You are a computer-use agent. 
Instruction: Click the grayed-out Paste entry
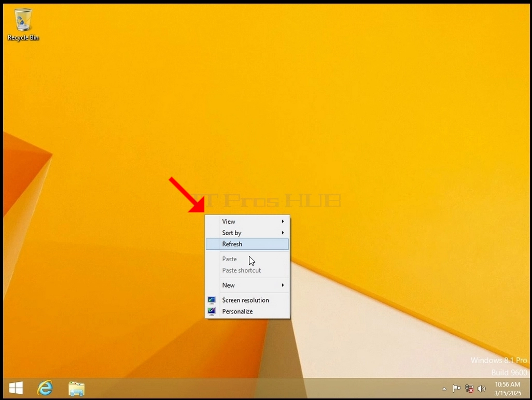[247, 259]
